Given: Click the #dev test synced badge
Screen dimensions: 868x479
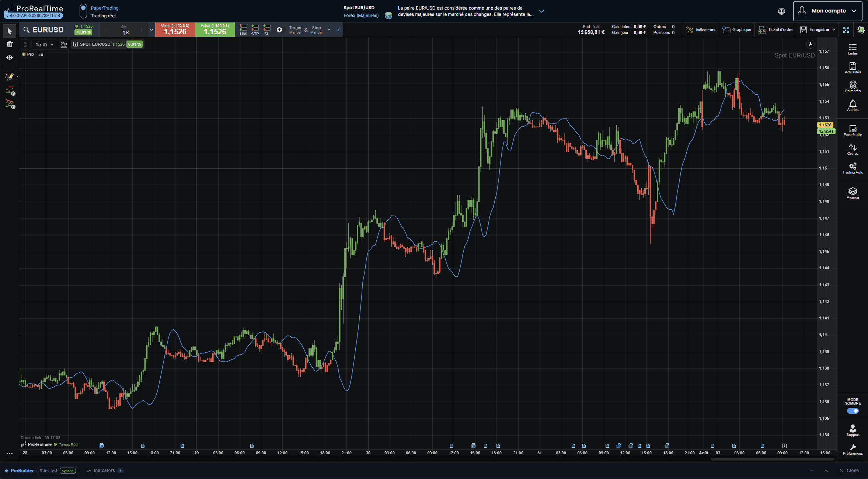Looking at the screenshot, I should pos(58,471).
